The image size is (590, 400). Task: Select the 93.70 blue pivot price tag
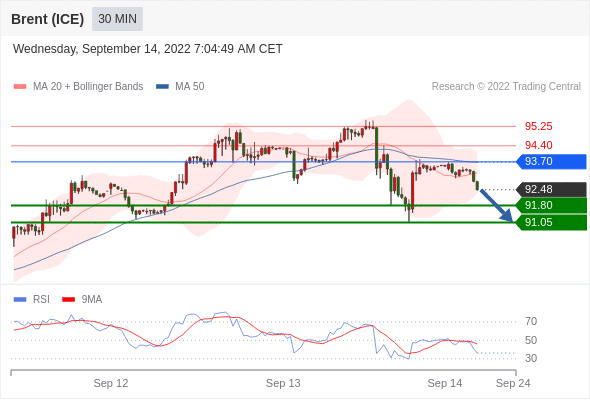point(551,161)
